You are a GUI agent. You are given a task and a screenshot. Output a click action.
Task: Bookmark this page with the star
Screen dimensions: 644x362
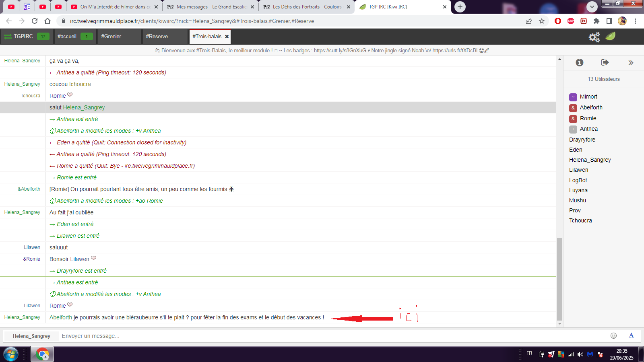coord(542,21)
